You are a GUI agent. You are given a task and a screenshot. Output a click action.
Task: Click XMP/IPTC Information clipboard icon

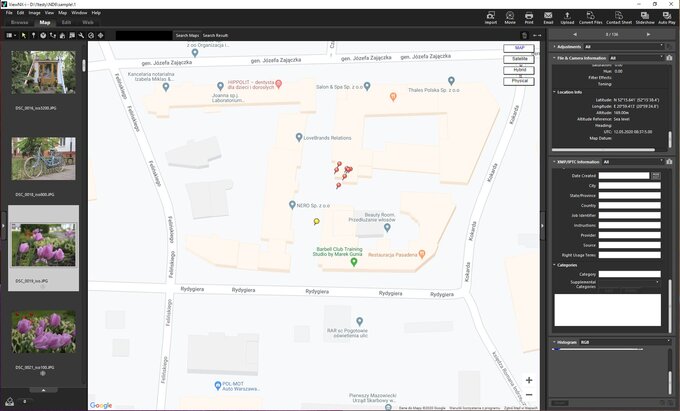click(670, 162)
